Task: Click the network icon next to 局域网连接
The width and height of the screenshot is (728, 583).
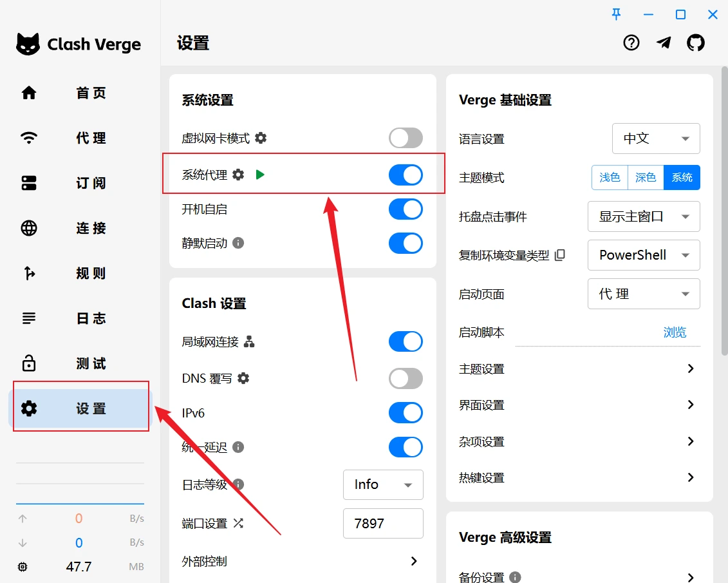Action: pos(249,341)
